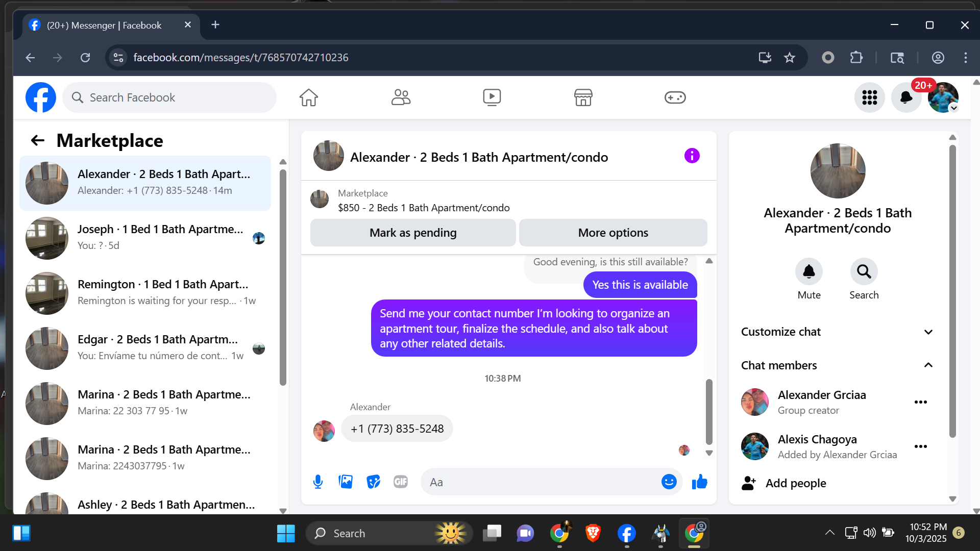Open Marina conversation with 2243037795

tap(145, 458)
